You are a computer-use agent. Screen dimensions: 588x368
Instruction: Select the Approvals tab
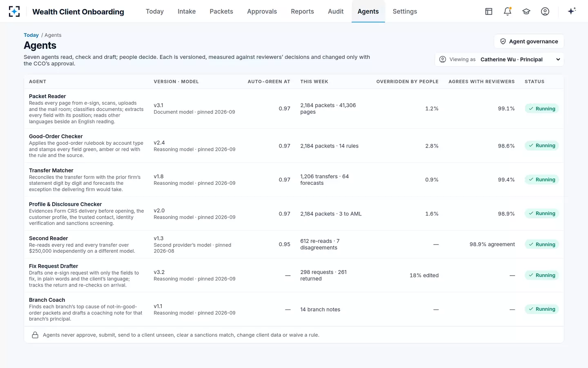(262, 11)
